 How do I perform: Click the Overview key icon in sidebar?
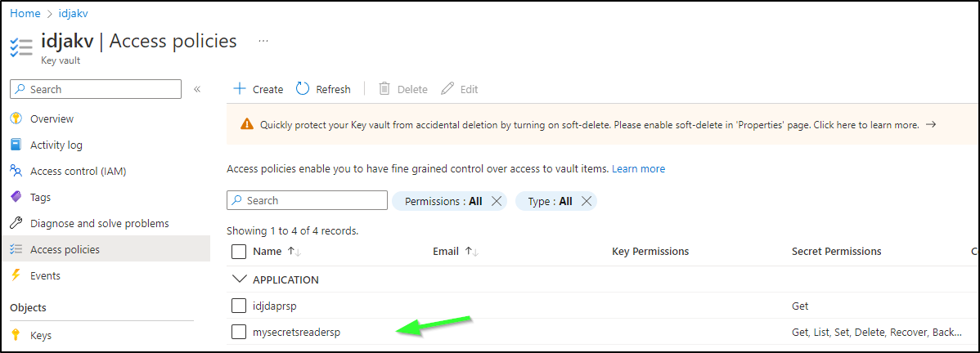pyautogui.click(x=16, y=118)
